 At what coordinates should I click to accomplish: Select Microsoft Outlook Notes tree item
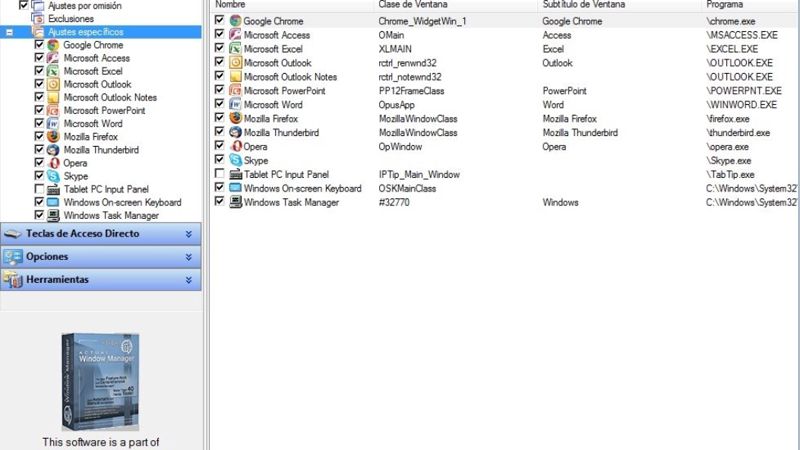tap(110, 97)
